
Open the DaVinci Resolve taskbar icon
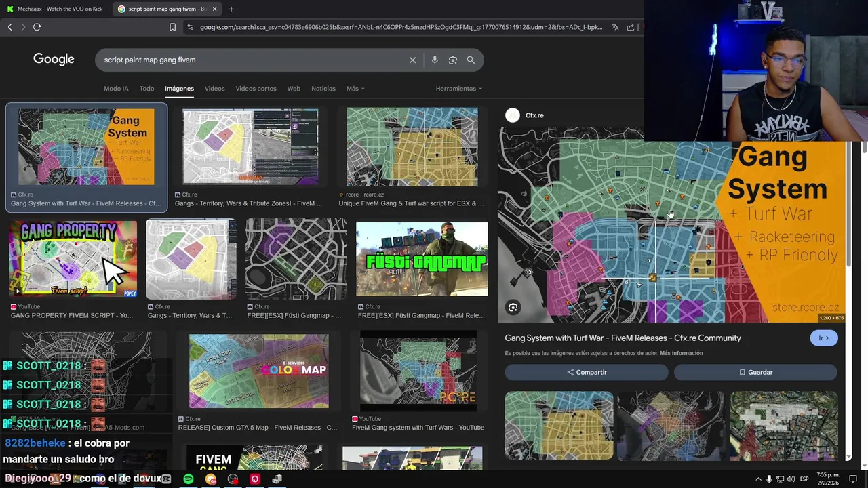pyautogui.click(x=233, y=479)
